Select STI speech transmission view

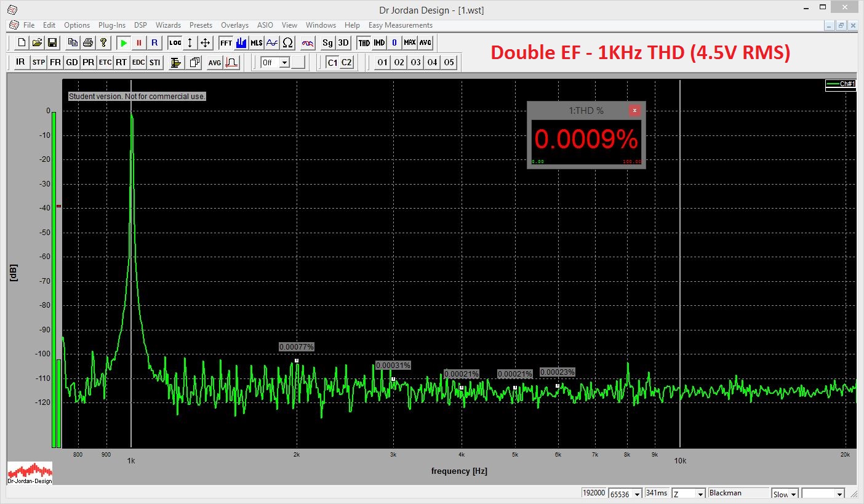[x=155, y=62]
